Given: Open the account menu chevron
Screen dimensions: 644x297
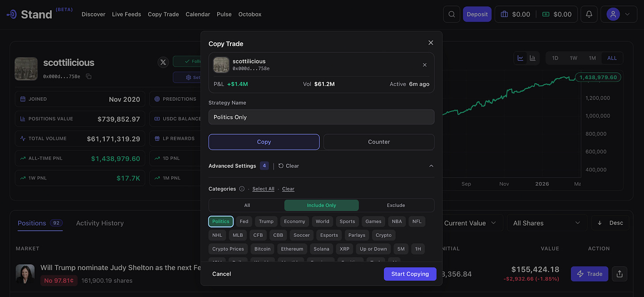Looking at the screenshot, I should [x=627, y=14].
